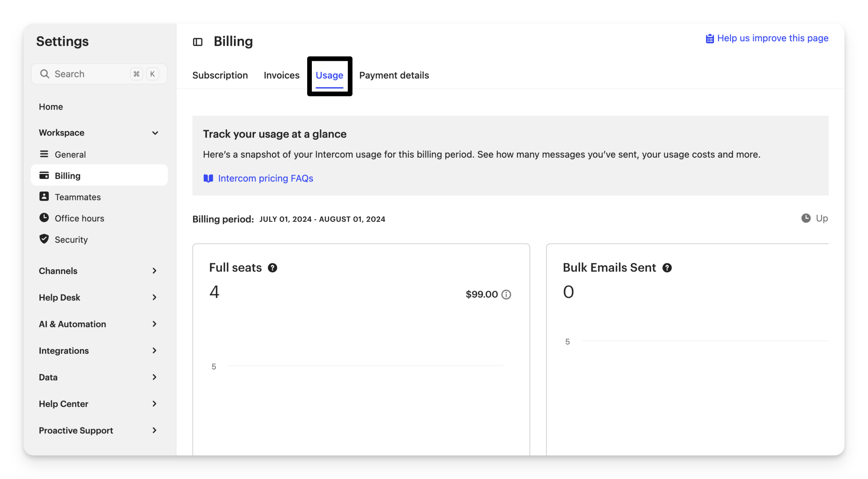Click the General list icon in sidebar
868x479 pixels.
[44, 154]
